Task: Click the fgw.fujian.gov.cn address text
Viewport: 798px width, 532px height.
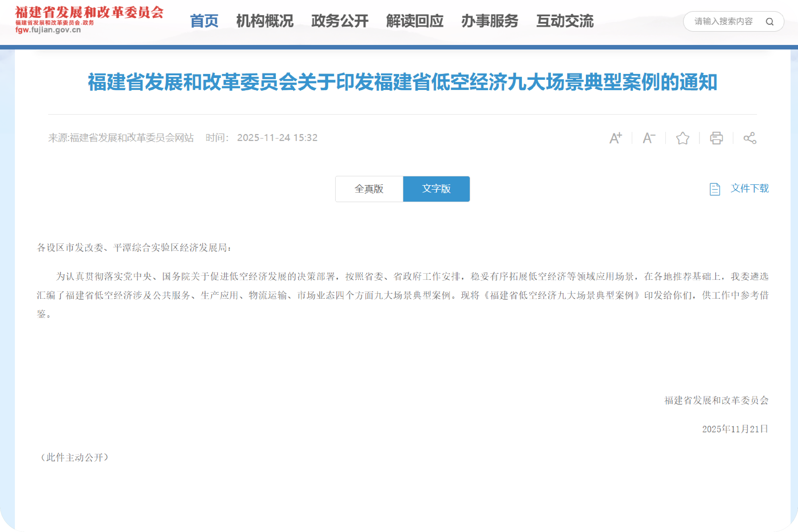Action: (48, 30)
